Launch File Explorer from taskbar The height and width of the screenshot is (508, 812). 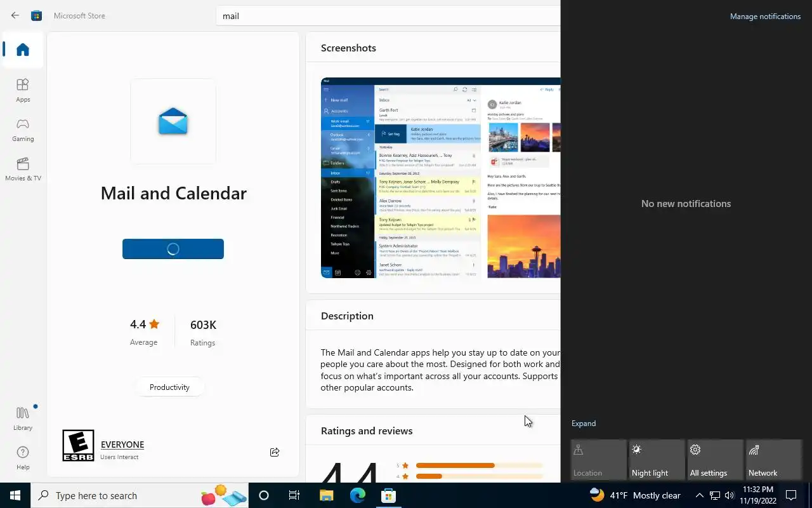[326, 495]
